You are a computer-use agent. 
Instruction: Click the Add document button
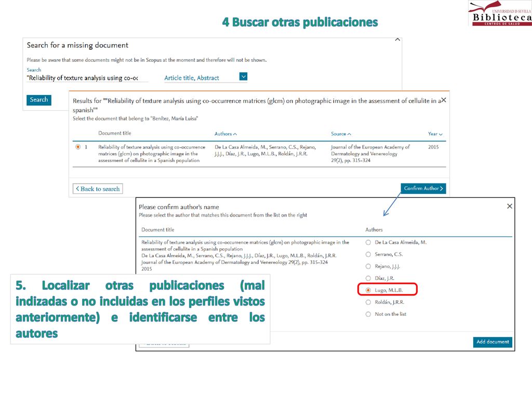(493, 342)
